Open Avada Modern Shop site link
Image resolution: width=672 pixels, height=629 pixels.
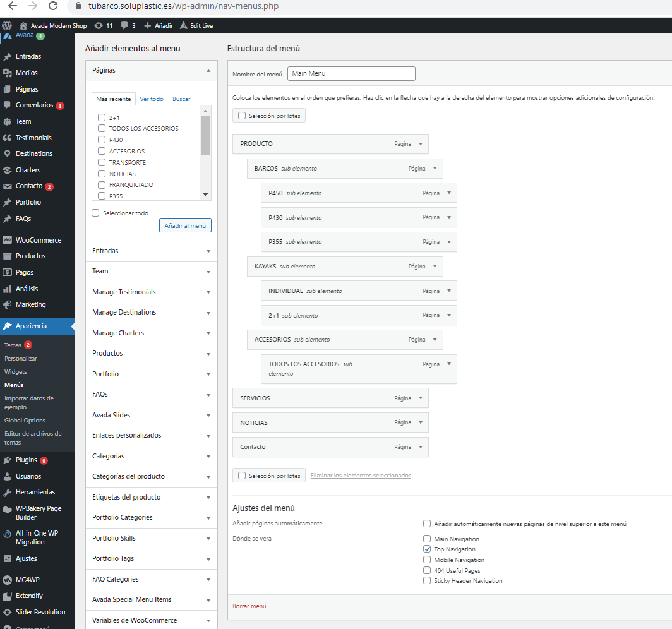[54, 26]
